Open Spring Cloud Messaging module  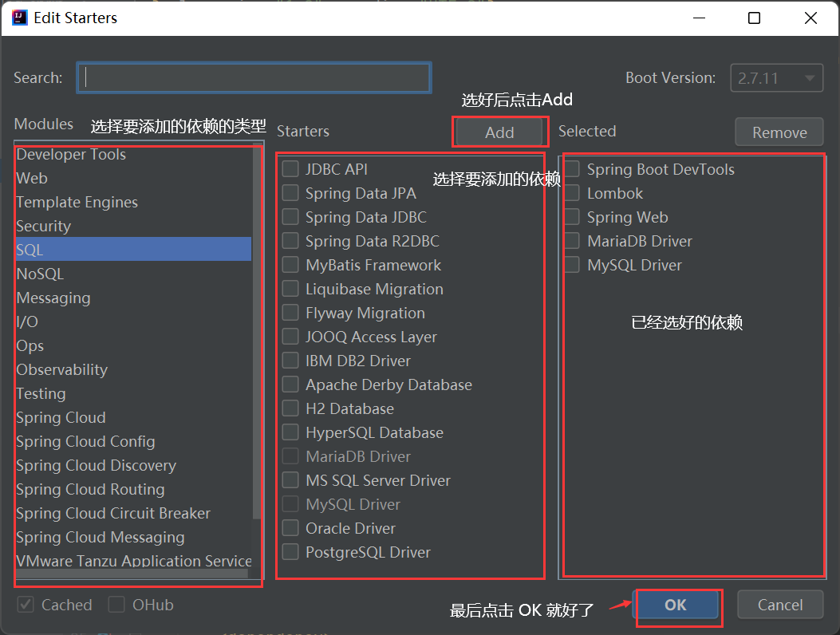pos(133,537)
